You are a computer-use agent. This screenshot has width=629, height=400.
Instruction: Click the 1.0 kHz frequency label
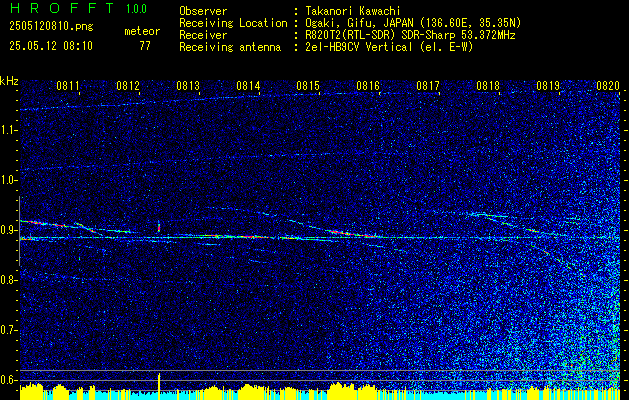(8, 181)
